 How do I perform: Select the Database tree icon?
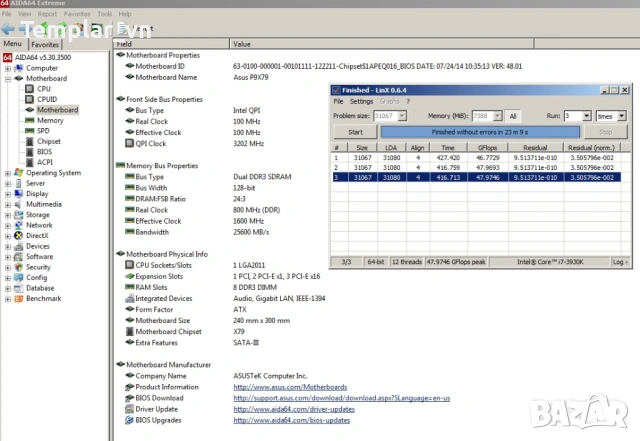coord(19,288)
